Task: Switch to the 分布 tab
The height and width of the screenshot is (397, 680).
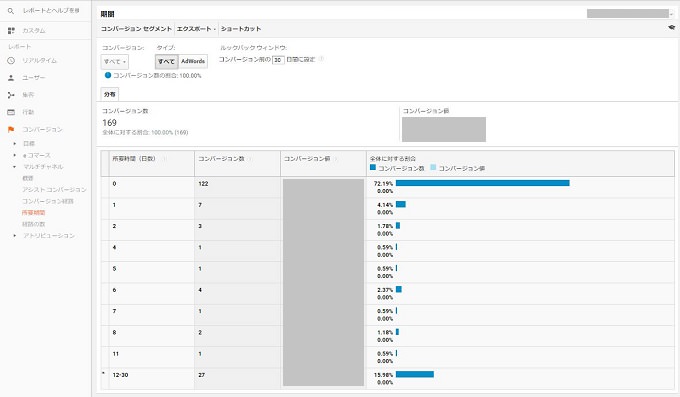Action: [x=110, y=94]
